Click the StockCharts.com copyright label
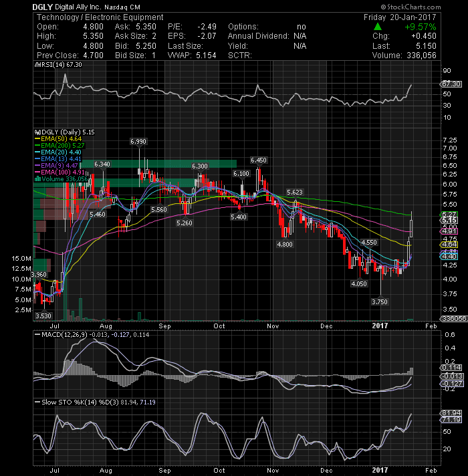 pos(411,7)
